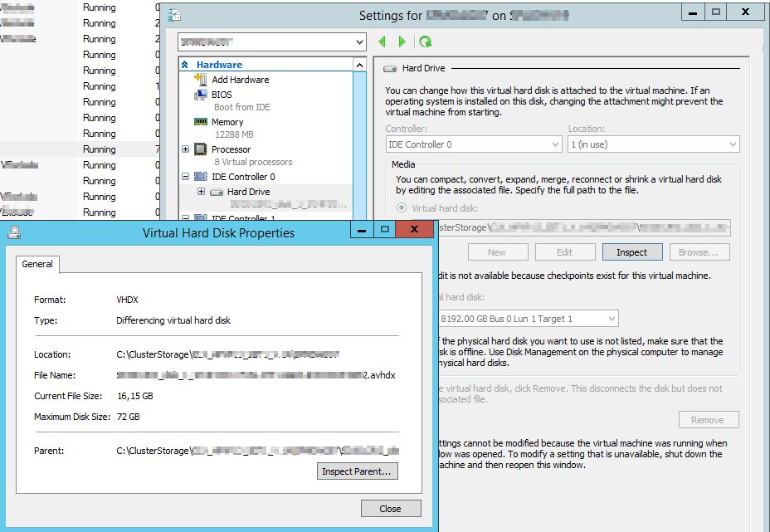The width and height of the screenshot is (770, 532).
Task: Click the hardware tree scrollbar up arrow
Action: 359,65
